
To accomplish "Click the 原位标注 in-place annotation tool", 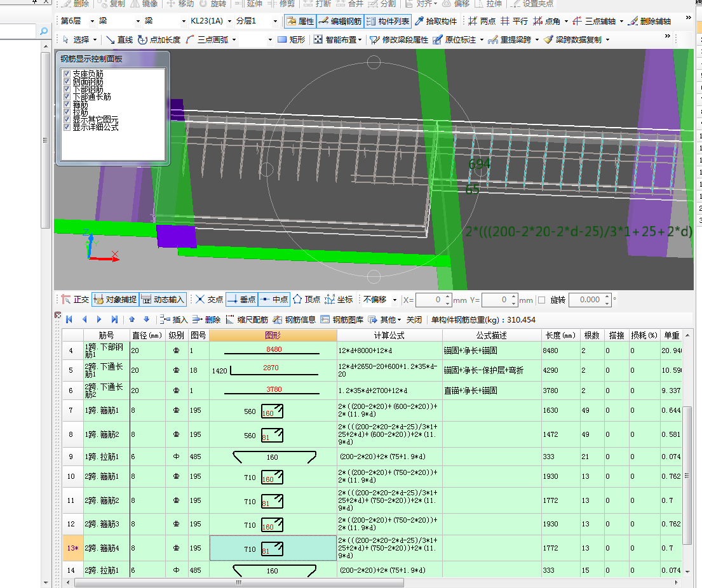I will click(x=454, y=40).
